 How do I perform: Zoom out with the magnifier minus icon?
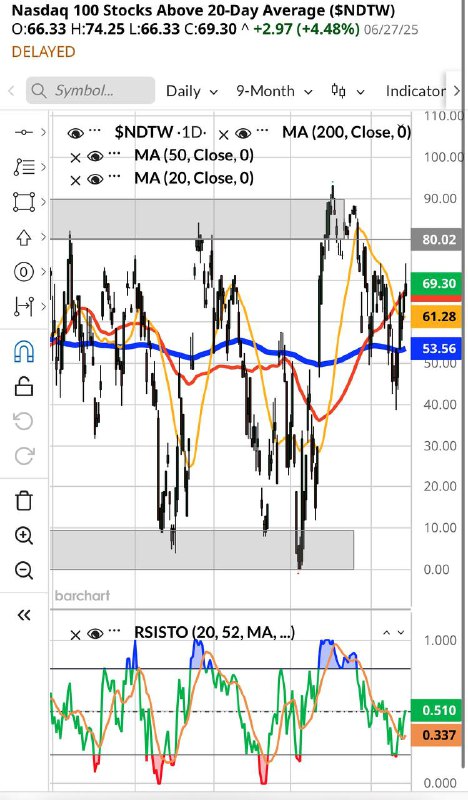coord(24,570)
